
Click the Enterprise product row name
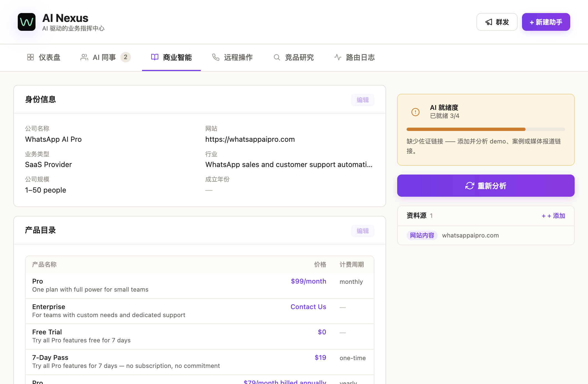(x=49, y=307)
